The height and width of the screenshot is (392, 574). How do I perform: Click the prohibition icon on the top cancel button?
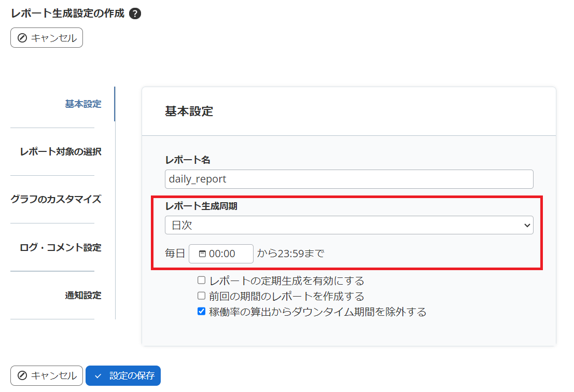(22, 37)
